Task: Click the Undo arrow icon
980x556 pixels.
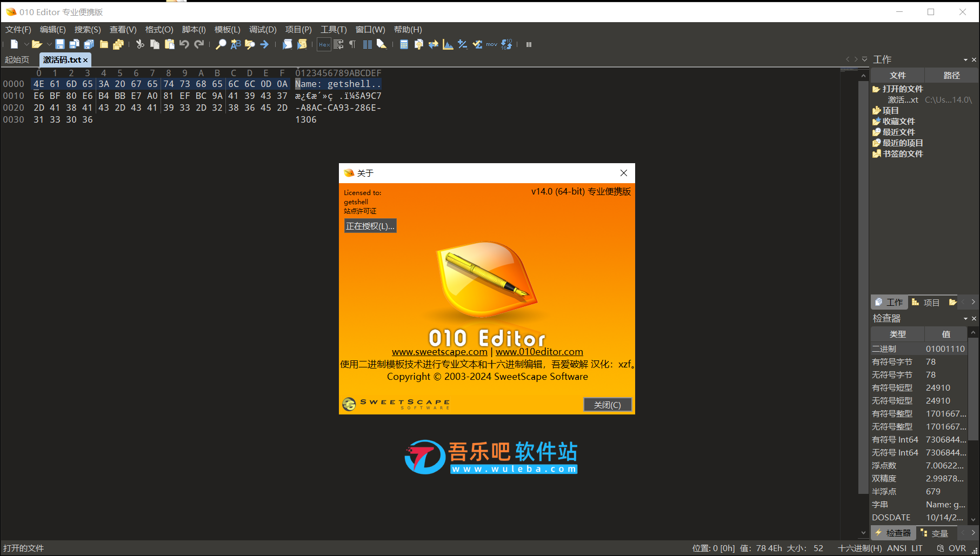Action: 184,44
